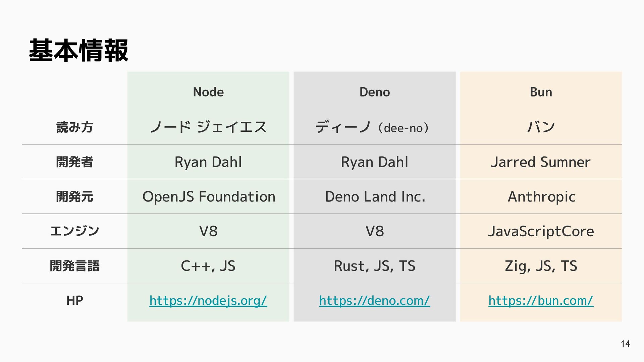
Task: Select the OpenJS Foundation cell
Action: 209,196
